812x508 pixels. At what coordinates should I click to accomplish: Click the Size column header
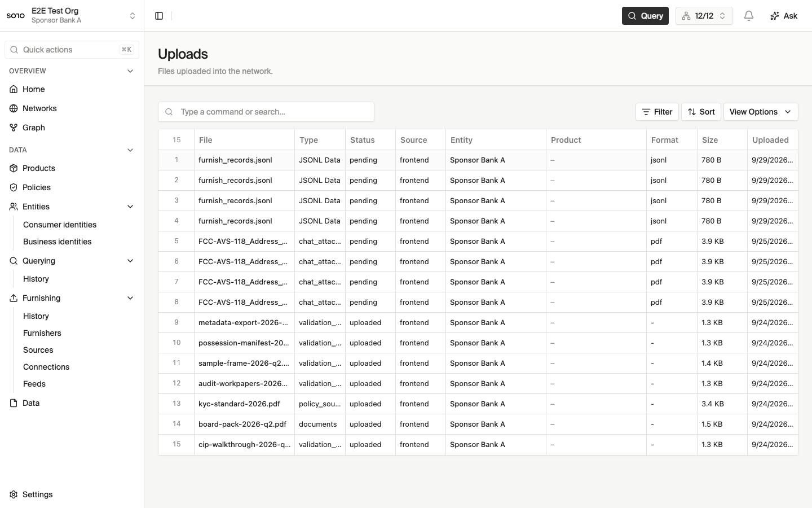722,140
